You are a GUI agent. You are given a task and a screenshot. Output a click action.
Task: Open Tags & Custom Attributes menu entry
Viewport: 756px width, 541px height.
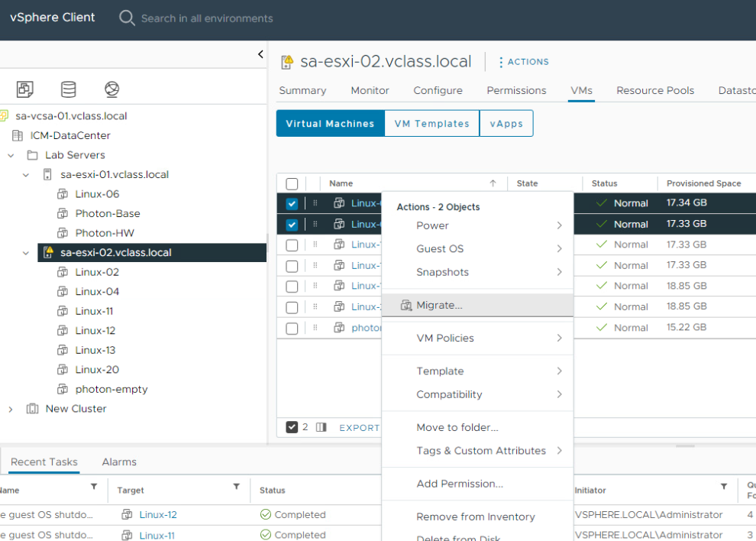coord(477,450)
